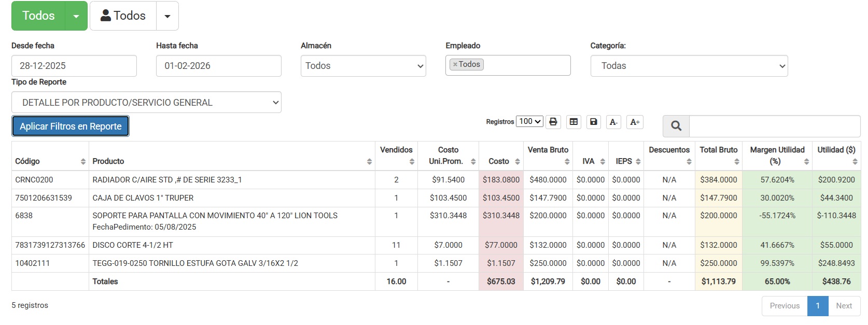Click the $7.0000 unit cost cell
Viewport: 868px width, 325px height.
click(448, 245)
